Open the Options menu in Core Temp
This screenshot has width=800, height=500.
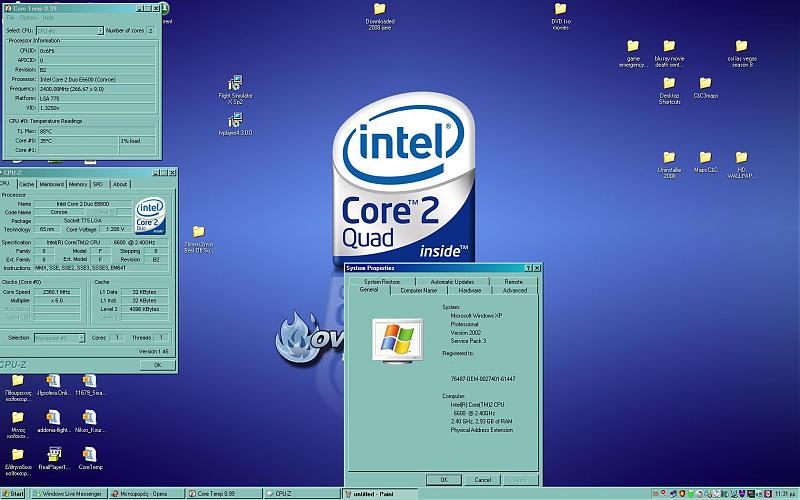[x=29, y=18]
